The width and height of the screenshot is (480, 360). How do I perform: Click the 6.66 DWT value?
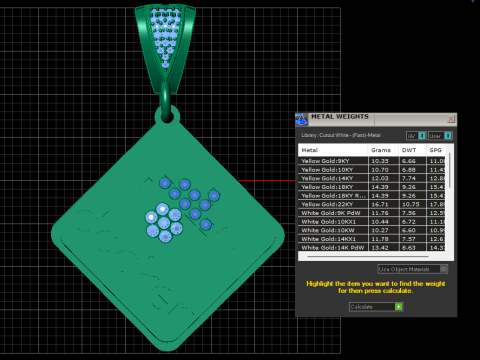click(x=409, y=161)
